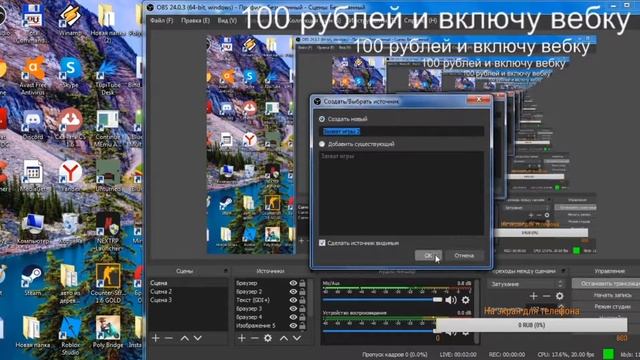Open the Skype shortcut on the desktop
This screenshot has width=640, height=360.
[70, 72]
